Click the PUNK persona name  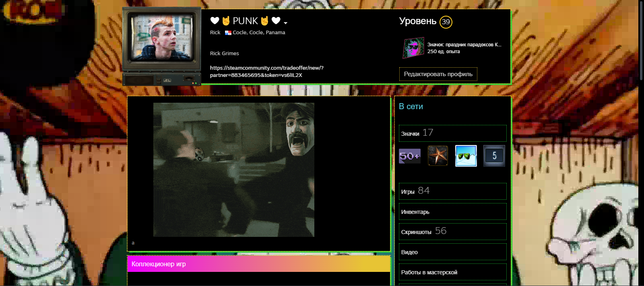245,21
